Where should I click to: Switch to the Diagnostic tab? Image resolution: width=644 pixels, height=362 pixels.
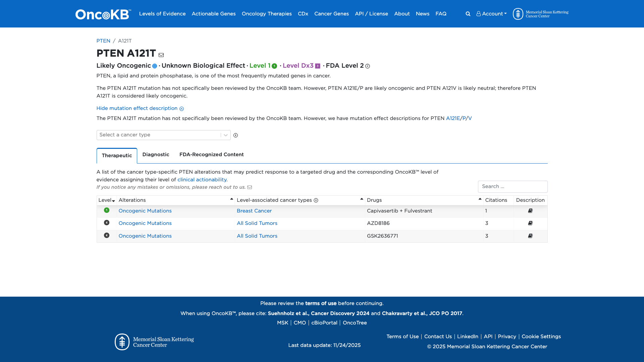tap(156, 155)
